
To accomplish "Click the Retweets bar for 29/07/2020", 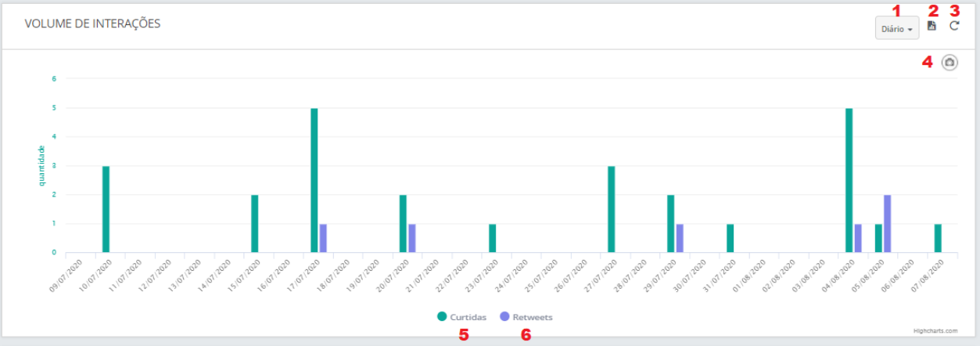I will [680, 238].
